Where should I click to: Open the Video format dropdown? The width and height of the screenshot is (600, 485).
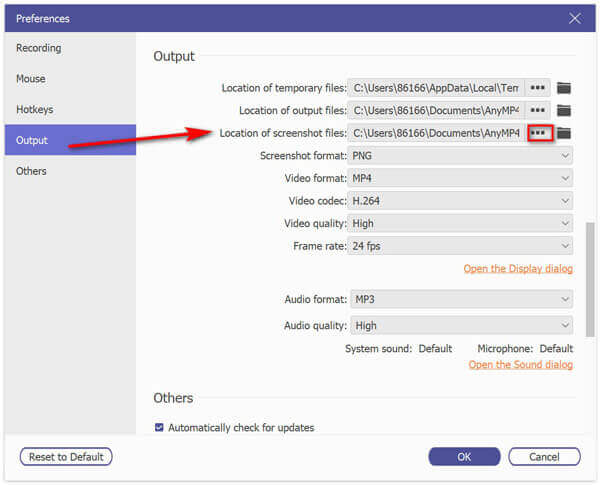point(460,178)
